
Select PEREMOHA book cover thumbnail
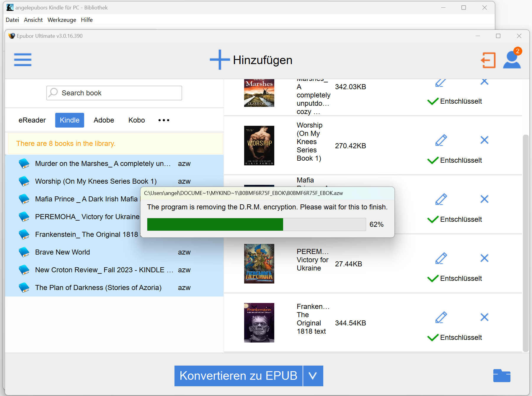[x=259, y=264]
